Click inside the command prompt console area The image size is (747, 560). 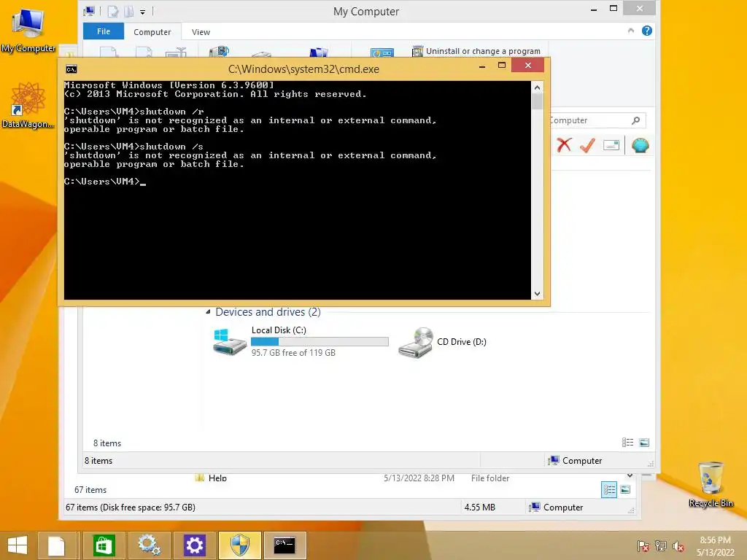(x=298, y=190)
